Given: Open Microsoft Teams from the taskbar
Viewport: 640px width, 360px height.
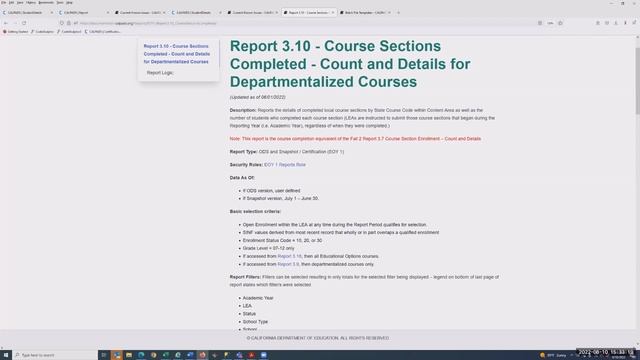Looking at the screenshot, I should [x=239, y=355].
